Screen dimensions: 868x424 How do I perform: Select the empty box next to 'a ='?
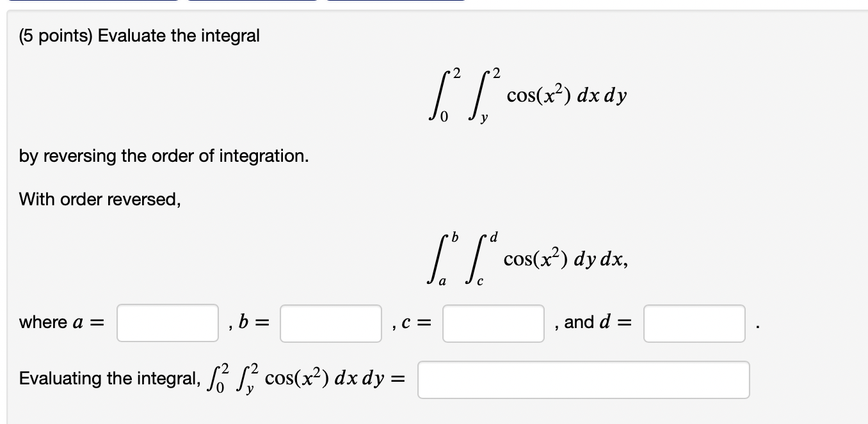tap(167, 324)
